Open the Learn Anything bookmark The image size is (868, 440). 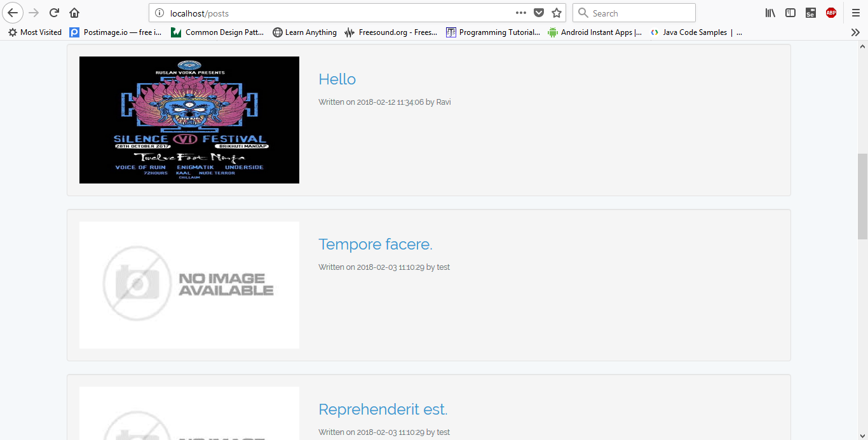pyautogui.click(x=305, y=32)
